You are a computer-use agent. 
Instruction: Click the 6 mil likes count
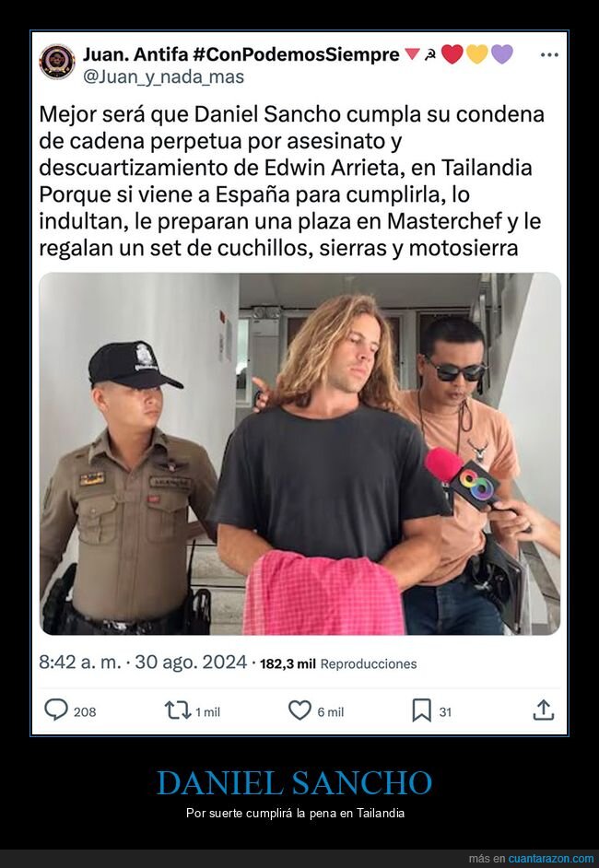pyautogui.click(x=331, y=712)
